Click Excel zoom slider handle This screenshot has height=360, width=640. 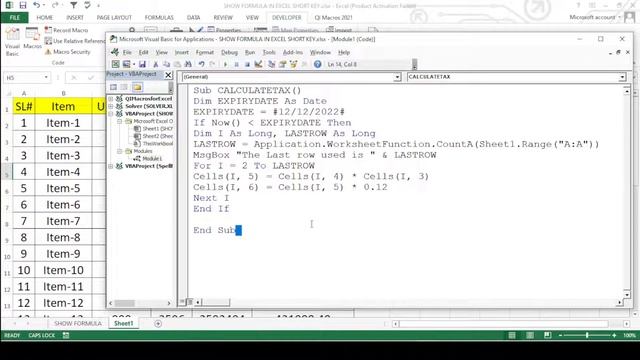click(587, 335)
